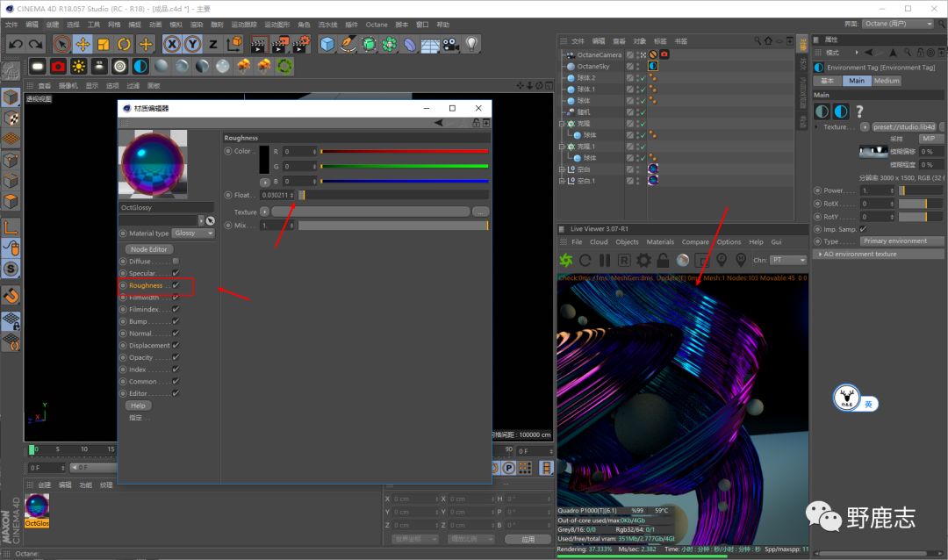Click the Node Editor button

pos(151,249)
